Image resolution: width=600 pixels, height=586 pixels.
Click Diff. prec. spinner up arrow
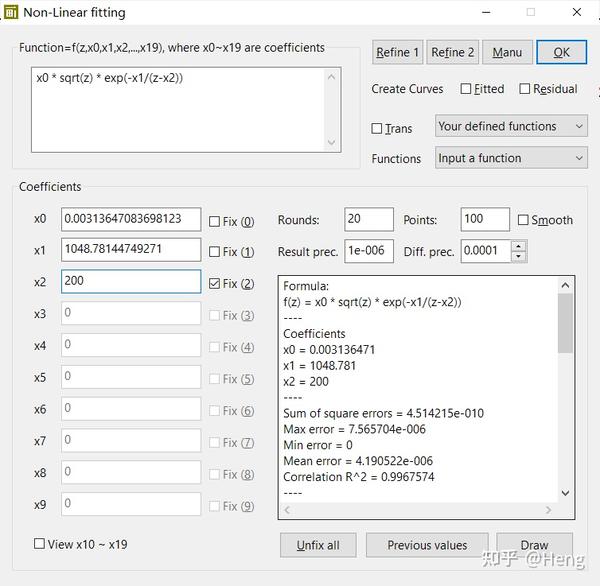coord(519,245)
